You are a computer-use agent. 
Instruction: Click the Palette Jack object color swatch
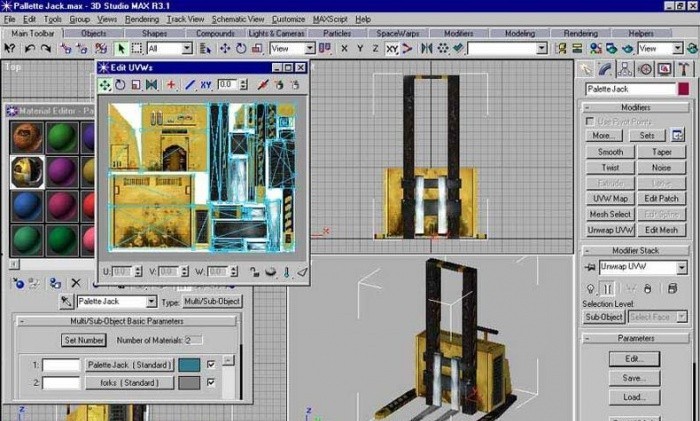coord(683,89)
